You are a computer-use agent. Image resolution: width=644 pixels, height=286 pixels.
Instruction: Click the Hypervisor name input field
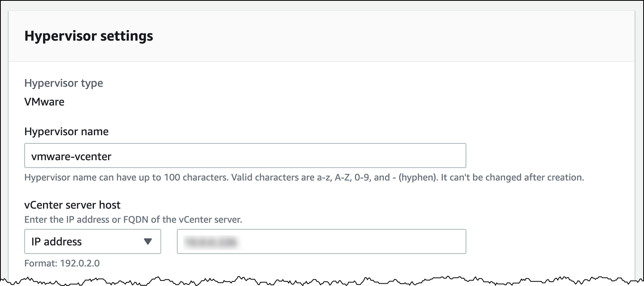click(x=245, y=156)
